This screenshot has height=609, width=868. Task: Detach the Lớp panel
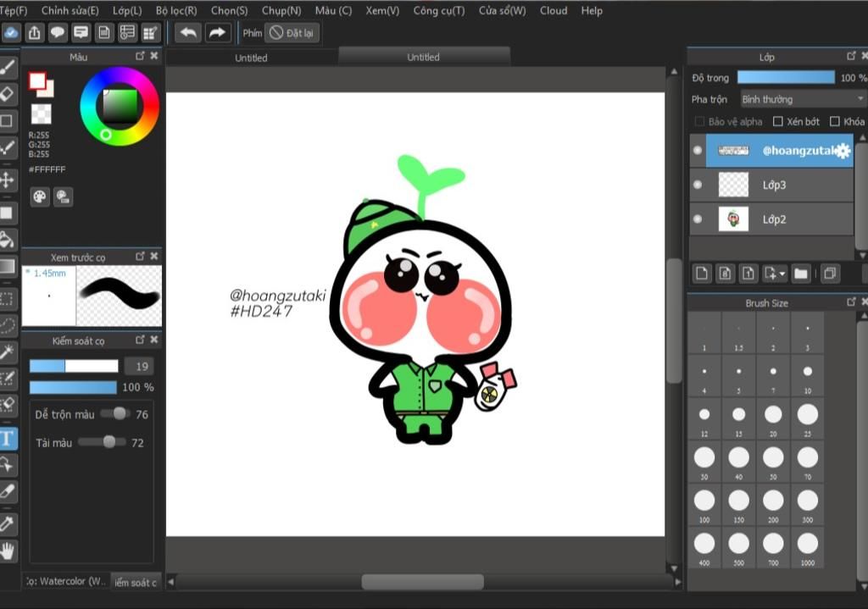[851, 56]
